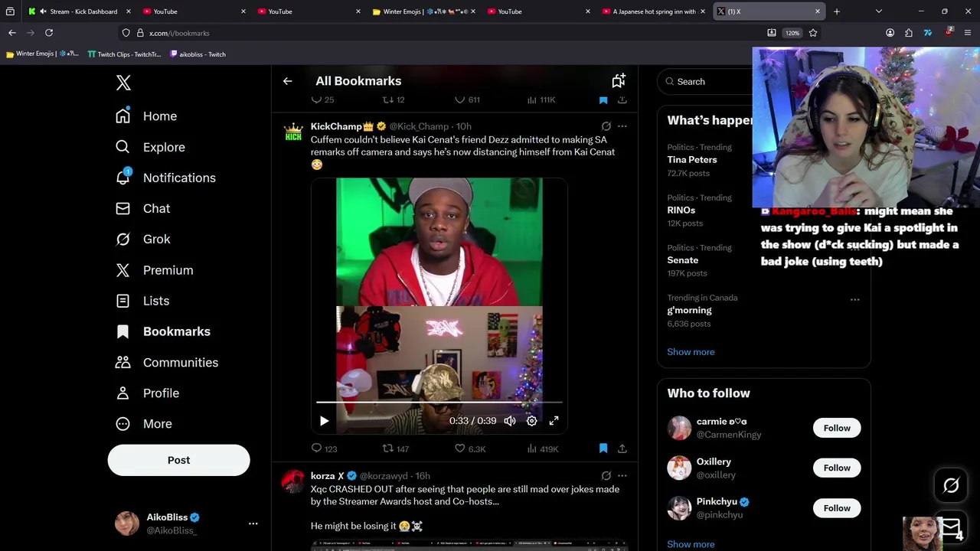Screen dimensions: 980x551
Task: Remove bookmark on post with 611 likes
Action: click(603, 100)
